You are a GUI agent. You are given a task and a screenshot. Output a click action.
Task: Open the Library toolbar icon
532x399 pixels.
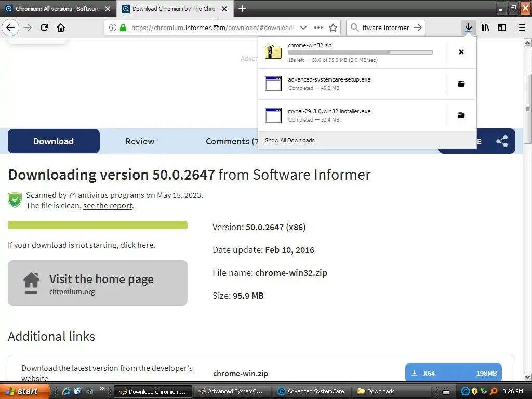[x=485, y=28]
